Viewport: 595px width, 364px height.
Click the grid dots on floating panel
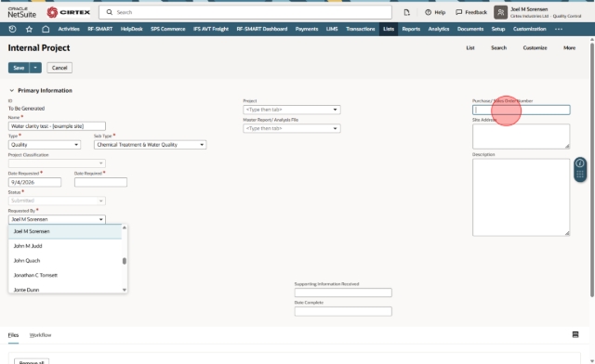tap(580, 175)
